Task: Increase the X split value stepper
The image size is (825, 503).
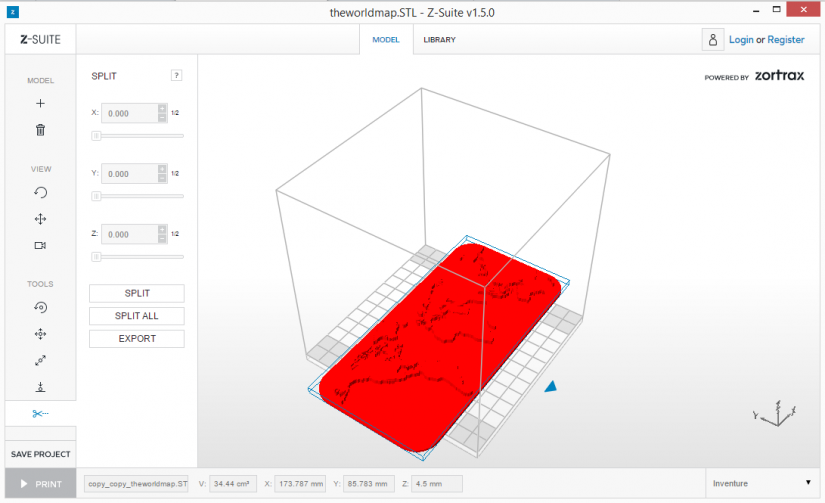Action: 162,109
